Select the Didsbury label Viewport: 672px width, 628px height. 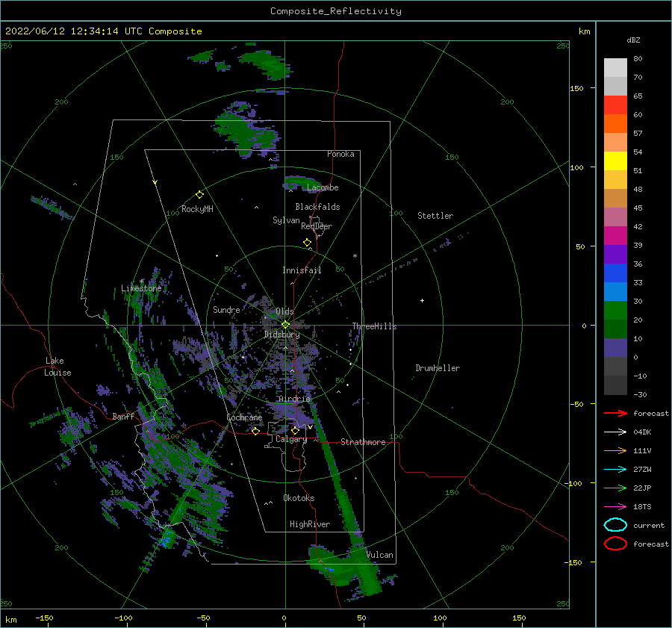coord(281,335)
